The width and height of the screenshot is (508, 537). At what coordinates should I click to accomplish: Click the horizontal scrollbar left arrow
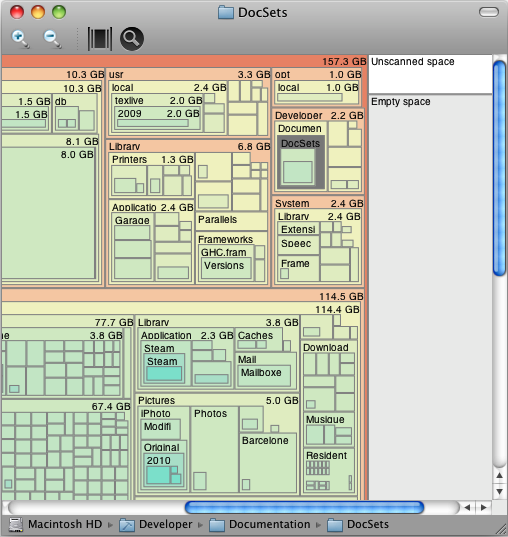[x=468, y=508]
